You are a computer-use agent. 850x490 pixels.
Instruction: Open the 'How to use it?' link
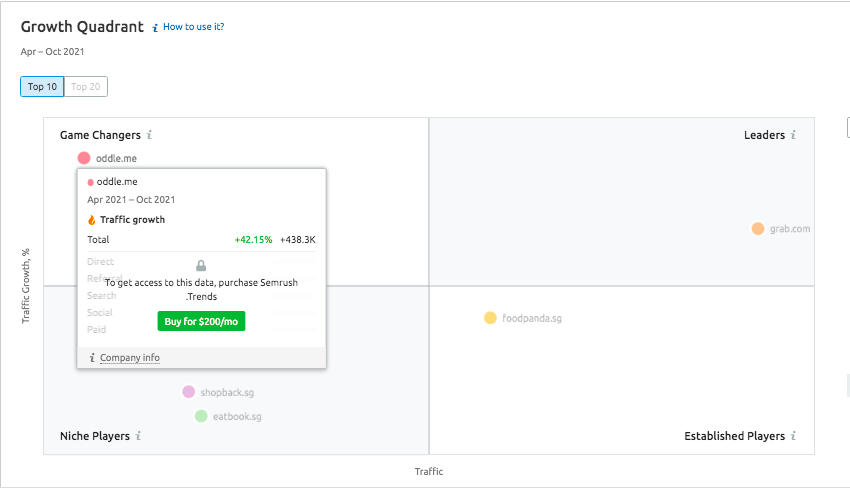[x=194, y=27]
